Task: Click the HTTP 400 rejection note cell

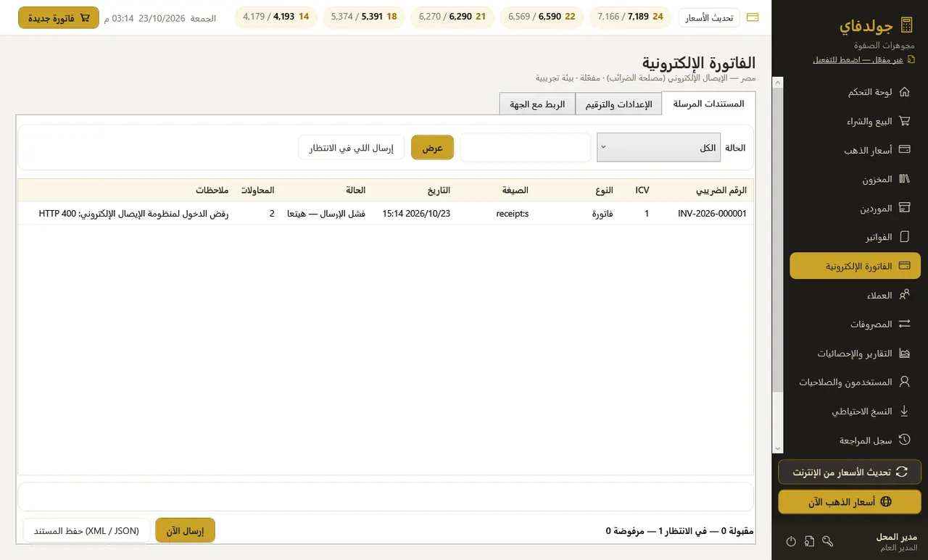Action: tap(133, 214)
